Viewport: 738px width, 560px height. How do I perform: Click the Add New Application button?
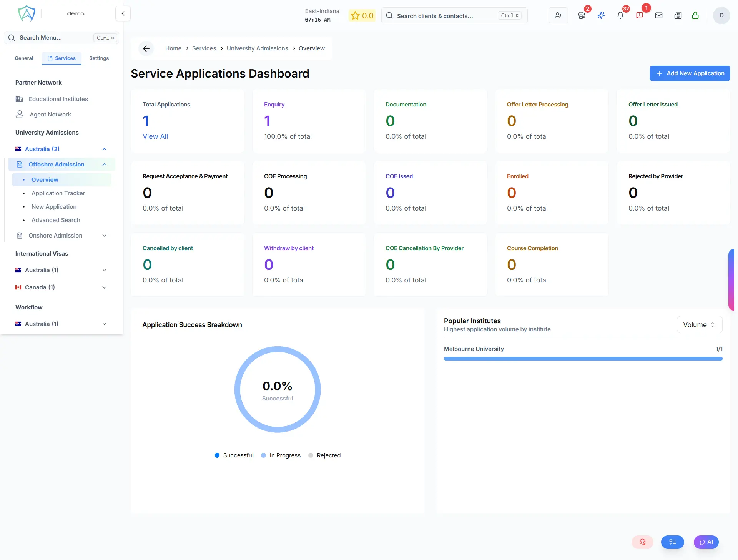tap(690, 73)
